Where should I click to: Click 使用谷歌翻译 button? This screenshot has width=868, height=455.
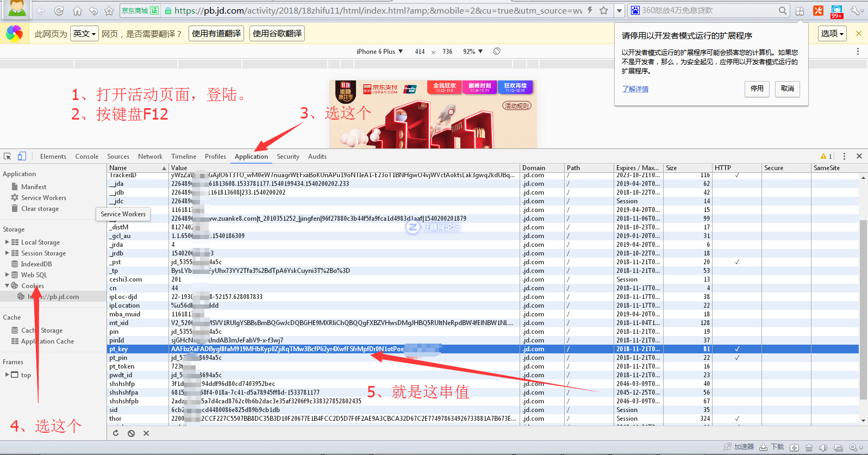point(277,34)
